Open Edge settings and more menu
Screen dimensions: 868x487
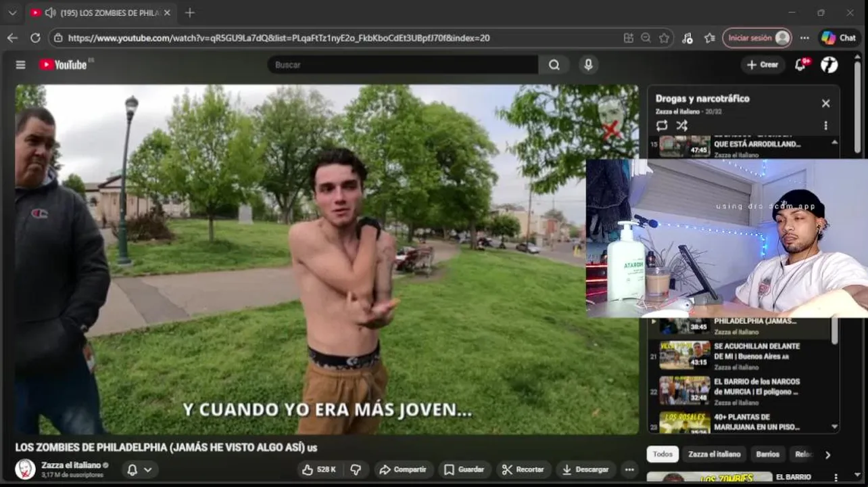click(804, 38)
